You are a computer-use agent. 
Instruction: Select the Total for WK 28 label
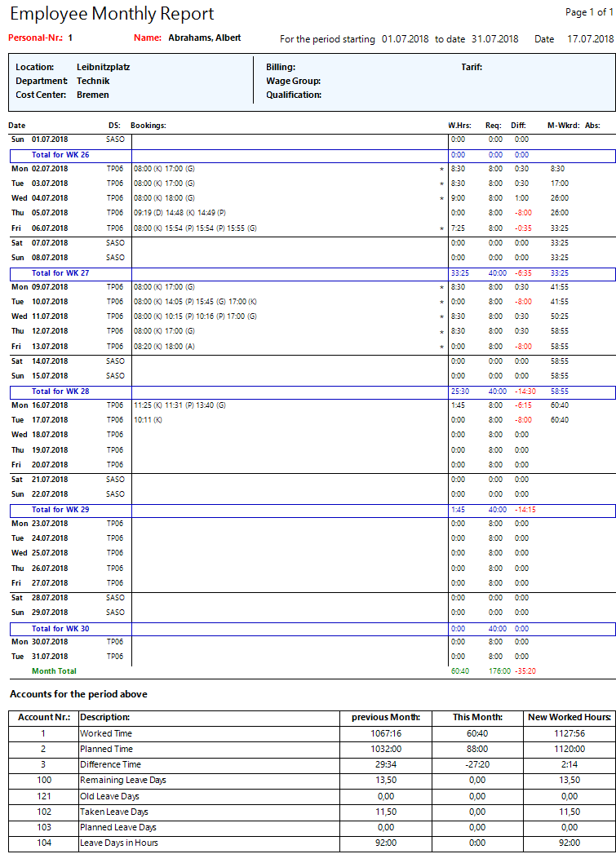coord(60,391)
